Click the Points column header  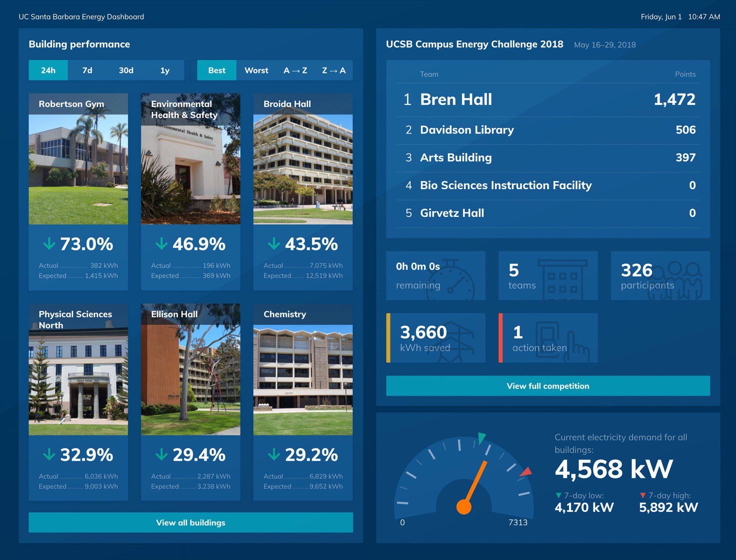pos(685,74)
